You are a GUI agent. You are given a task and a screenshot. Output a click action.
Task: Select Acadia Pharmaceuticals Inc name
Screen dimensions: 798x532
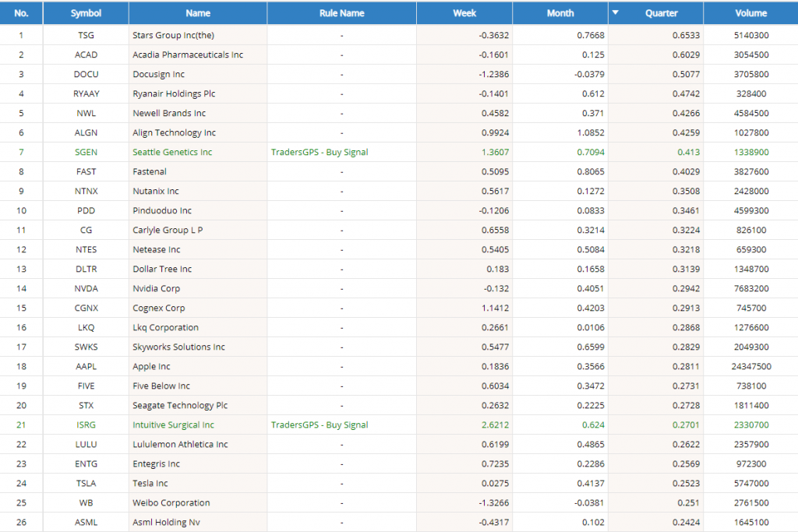coord(188,55)
